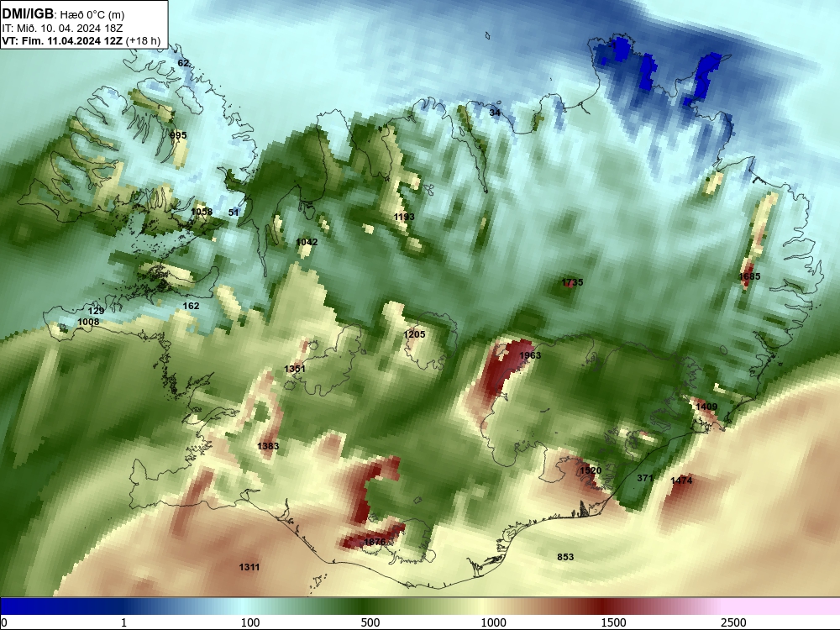Click the 1205 map value
The width and height of the screenshot is (840, 630).
click(414, 334)
